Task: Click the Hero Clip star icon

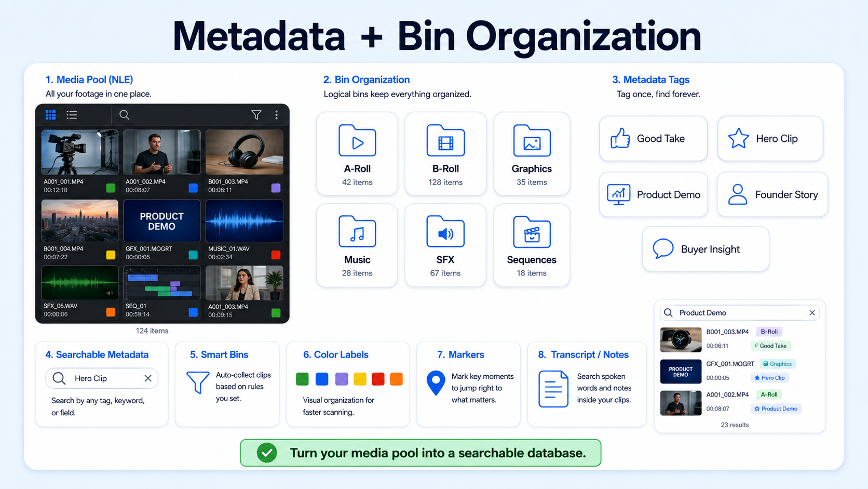Action: coord(738,138)
